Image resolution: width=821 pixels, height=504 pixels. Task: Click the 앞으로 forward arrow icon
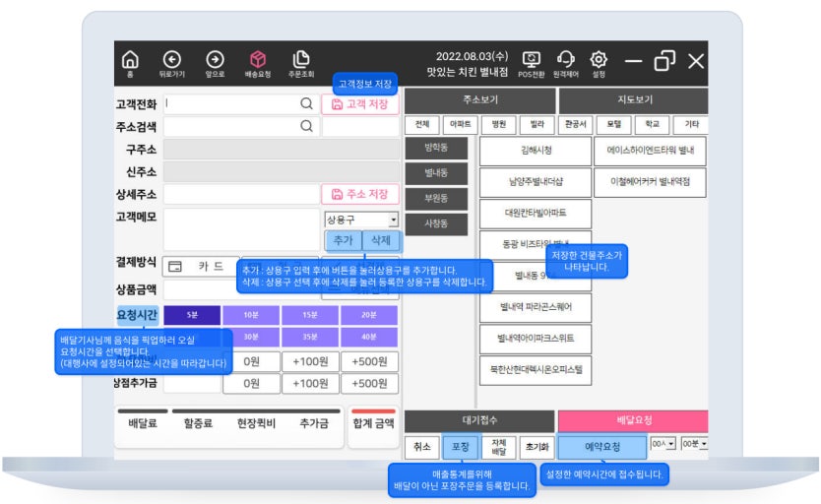tap(215, 61)
